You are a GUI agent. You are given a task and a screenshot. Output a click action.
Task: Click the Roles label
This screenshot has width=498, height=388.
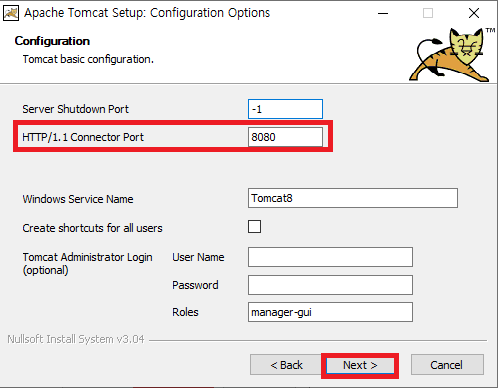(185, 312)
